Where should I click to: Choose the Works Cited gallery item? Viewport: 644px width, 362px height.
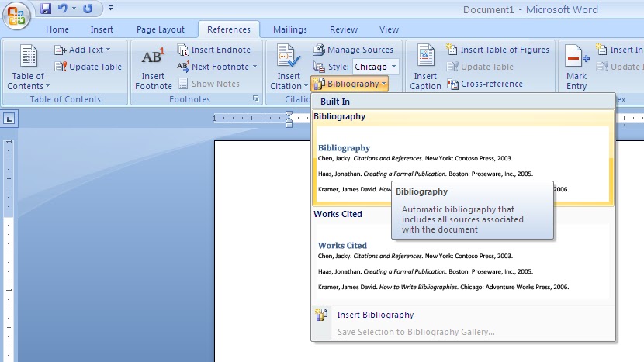463,255
